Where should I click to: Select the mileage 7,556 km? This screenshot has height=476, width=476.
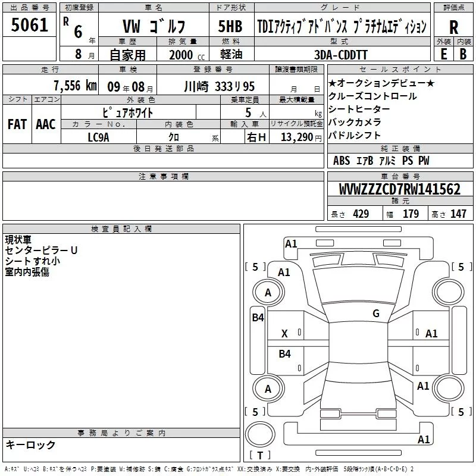(76, 86)
